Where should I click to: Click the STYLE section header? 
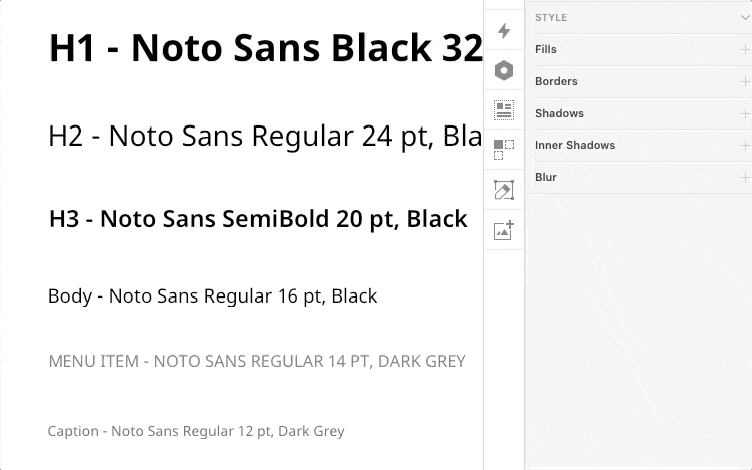tap(551, 17)
